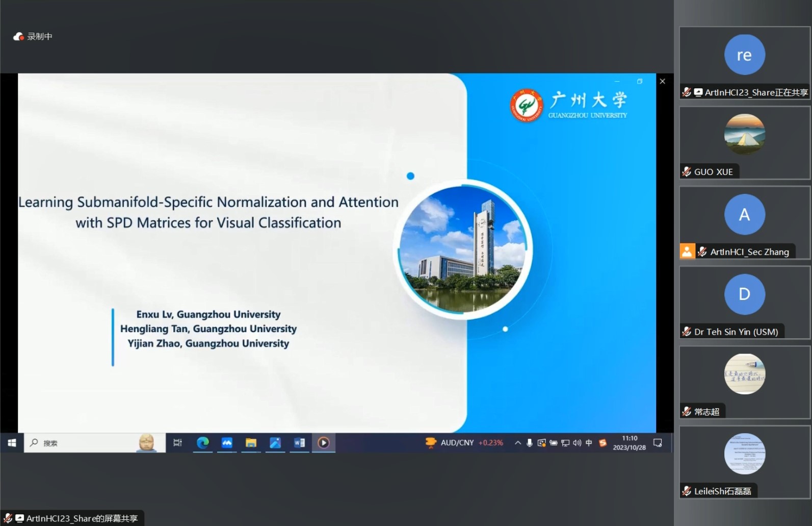
Task: Click the circular campus building photo
Action: point(464,249)
